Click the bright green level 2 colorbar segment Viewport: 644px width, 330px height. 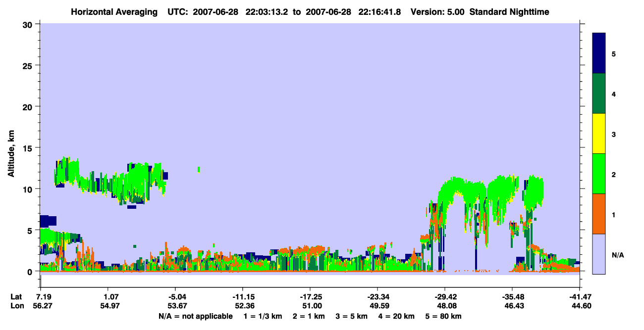point(599,174)
